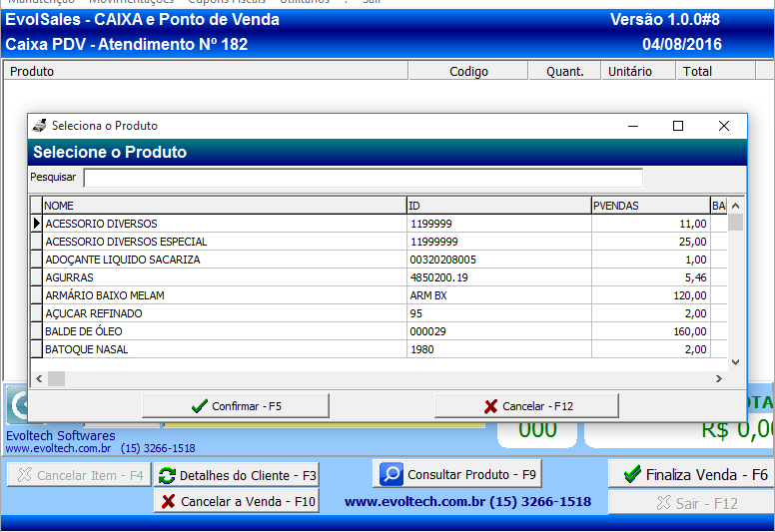Click the ID cell 000029
Image resolution: width=775 pixels, height=532 pixels.
pos(498,331)
